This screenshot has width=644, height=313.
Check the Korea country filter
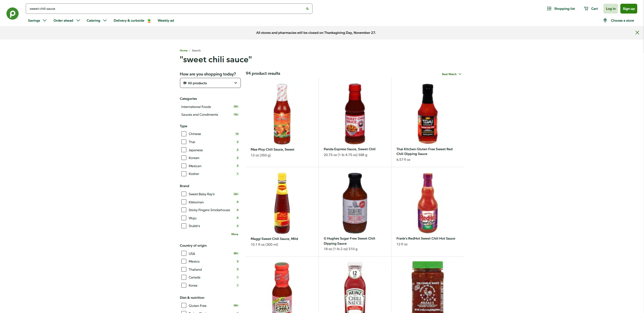(184, 286)
